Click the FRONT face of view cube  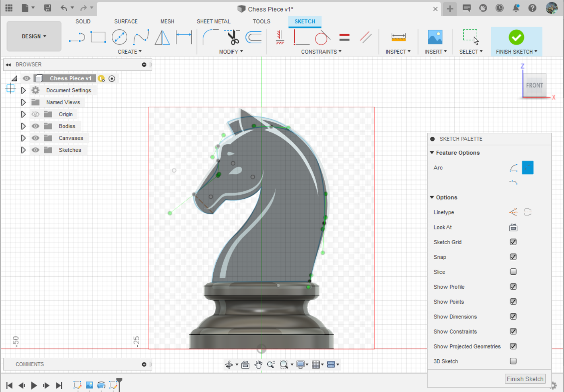534,85
